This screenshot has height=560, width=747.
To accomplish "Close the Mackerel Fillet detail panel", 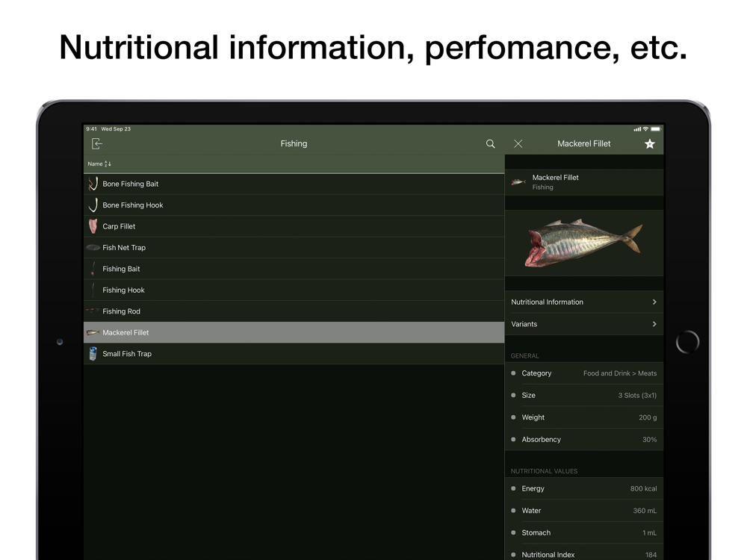I will pyautogui.click(x=518, y=144).
